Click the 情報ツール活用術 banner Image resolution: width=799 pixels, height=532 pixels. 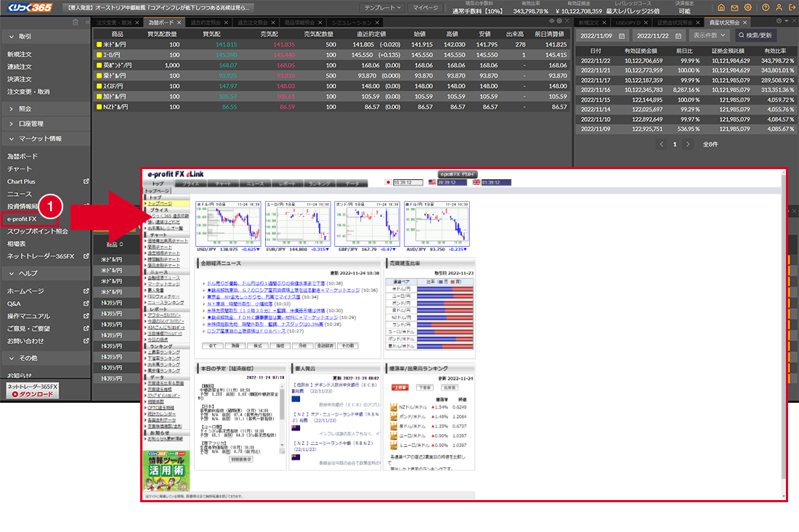click(166, 470)
